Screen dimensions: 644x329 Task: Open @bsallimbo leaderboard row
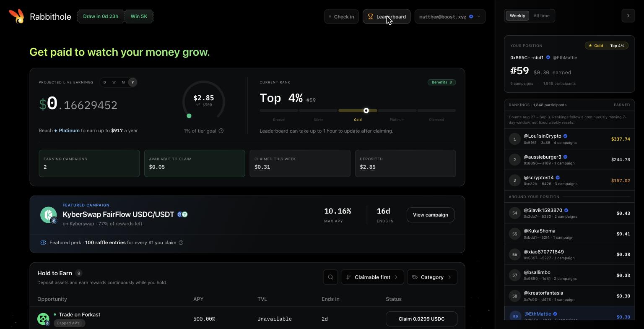pyautogui.click(x=569, y=275)
